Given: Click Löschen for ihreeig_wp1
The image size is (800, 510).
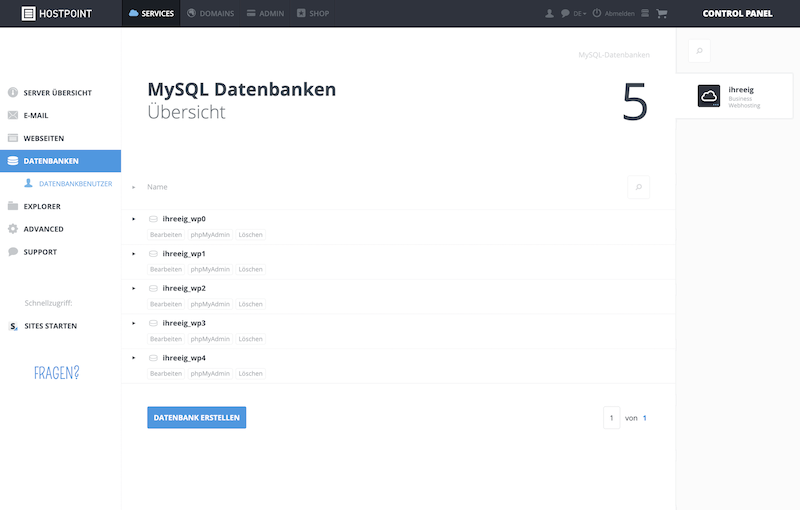Looking at the screenshot, I should (251, 269).
